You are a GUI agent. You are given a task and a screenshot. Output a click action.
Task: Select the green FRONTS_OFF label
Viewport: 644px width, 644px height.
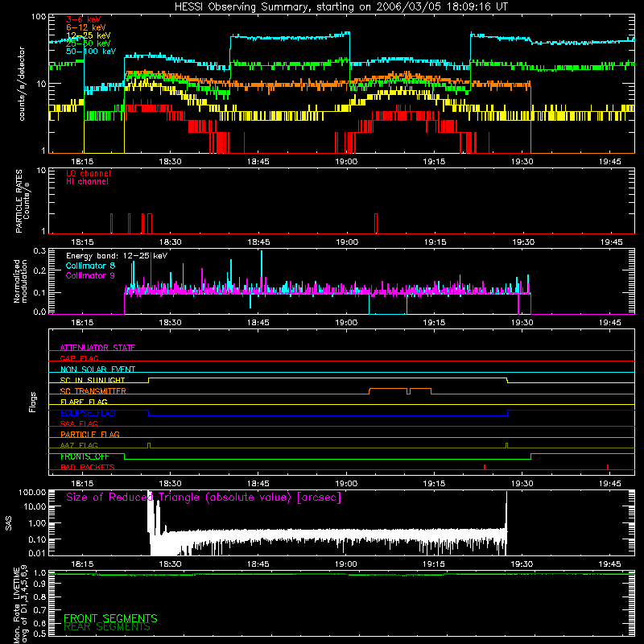click(x=85, y=456)
